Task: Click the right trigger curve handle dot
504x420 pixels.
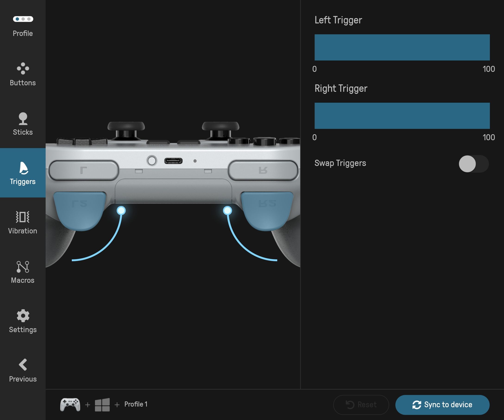Action: (227, 211)
